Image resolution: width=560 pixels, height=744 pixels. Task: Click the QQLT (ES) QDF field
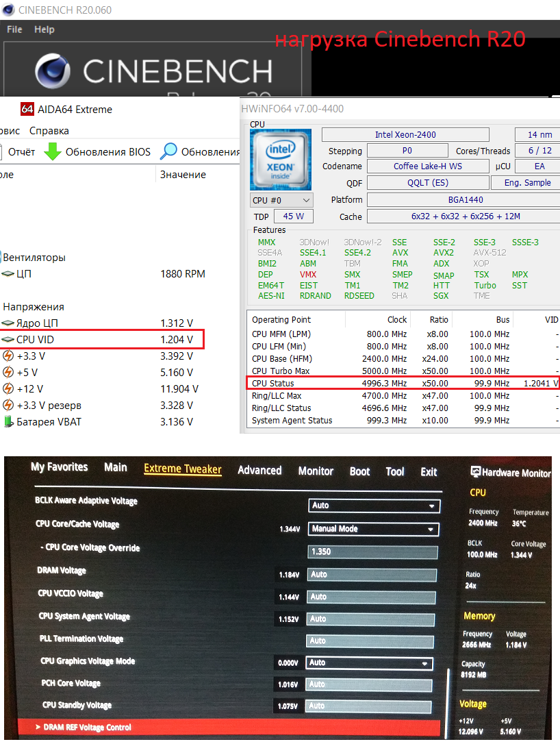tap(428, 183)
